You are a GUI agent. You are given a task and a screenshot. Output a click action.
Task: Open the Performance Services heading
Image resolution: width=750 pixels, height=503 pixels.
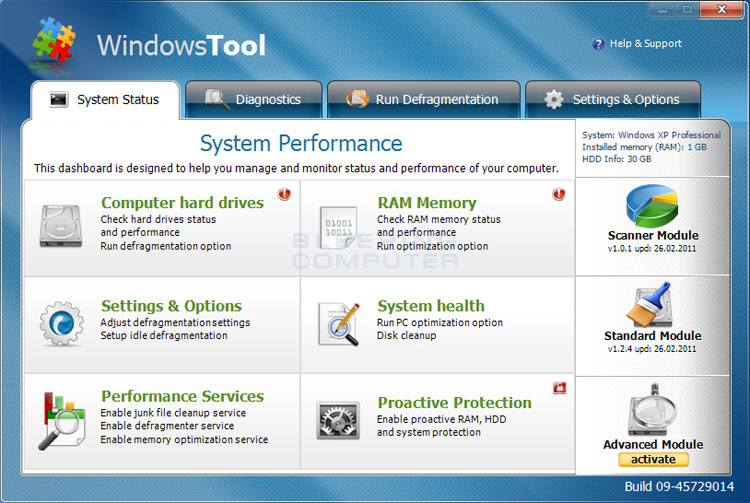(182, 396)
